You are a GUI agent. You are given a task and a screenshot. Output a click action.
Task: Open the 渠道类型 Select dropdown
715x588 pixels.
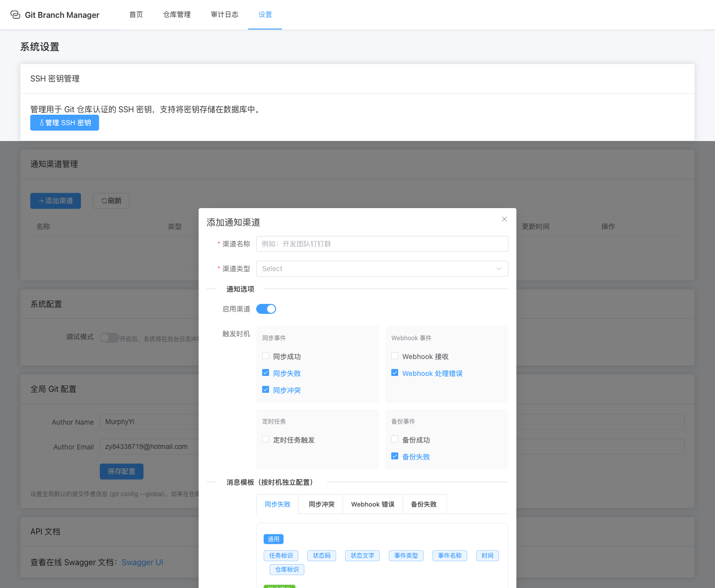382,269
